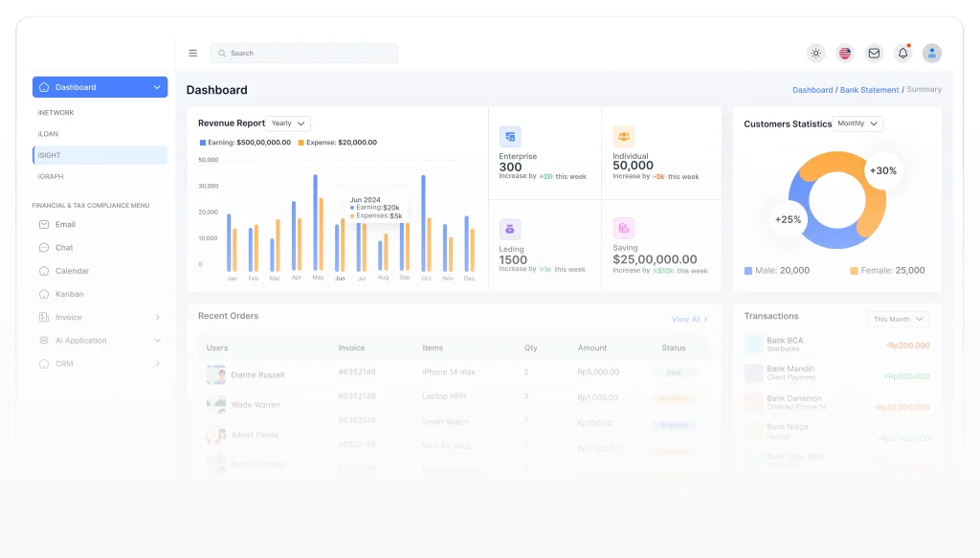
Task: Click the Email icon in sidebar
Action: tap(44, 224)
